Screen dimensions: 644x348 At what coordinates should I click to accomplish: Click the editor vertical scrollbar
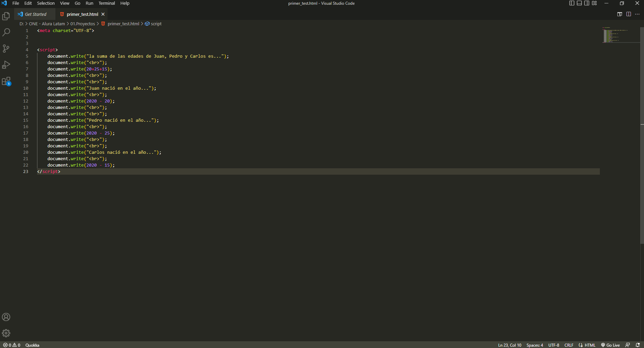pos(642,135)
